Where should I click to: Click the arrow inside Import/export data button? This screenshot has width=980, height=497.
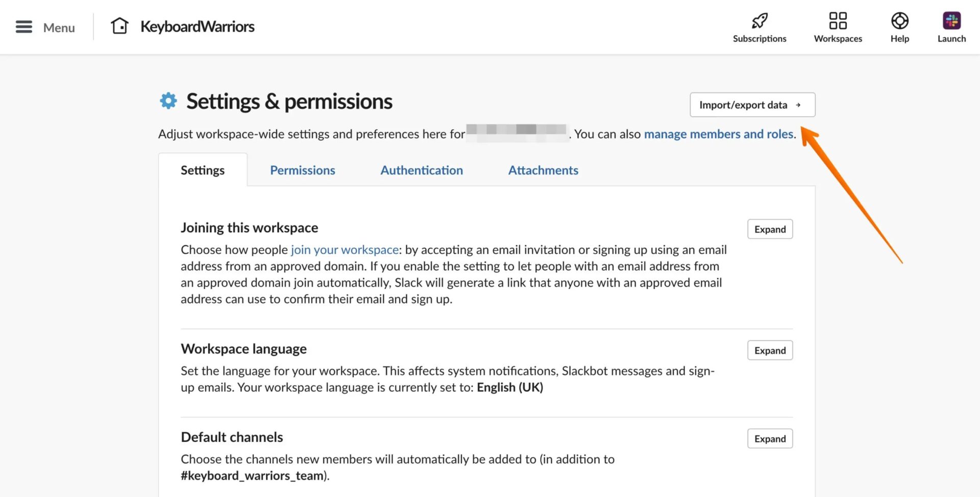798,105
